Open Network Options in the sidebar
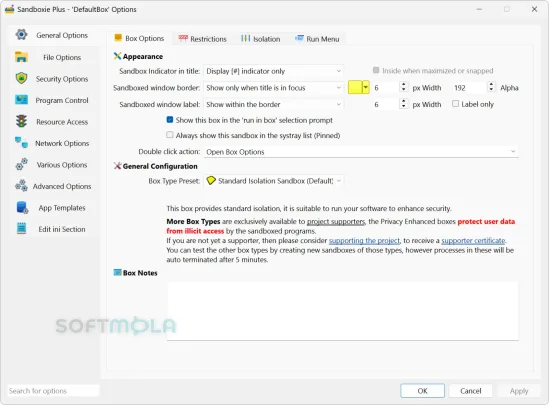549x405 pixels. pyautogui.click(x=54, y=143)
